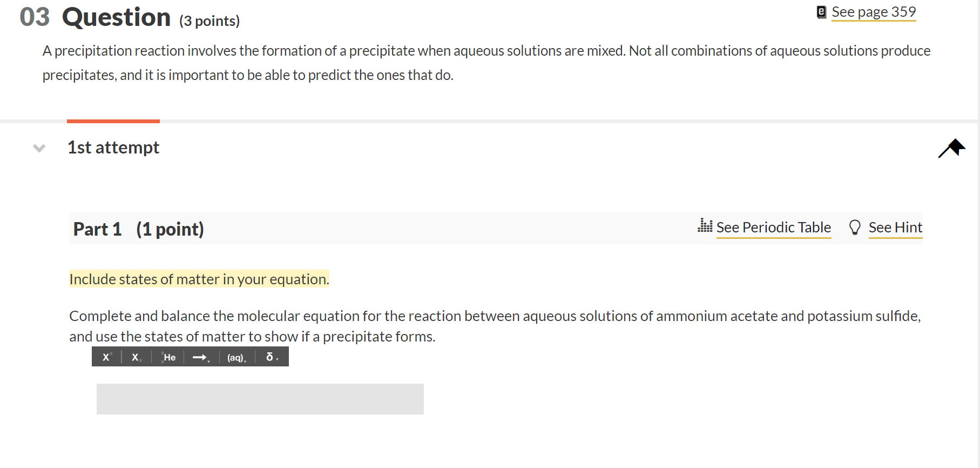980x468 pixels.
Task: Insert a superscript in the equation
Action: [106, 357]
